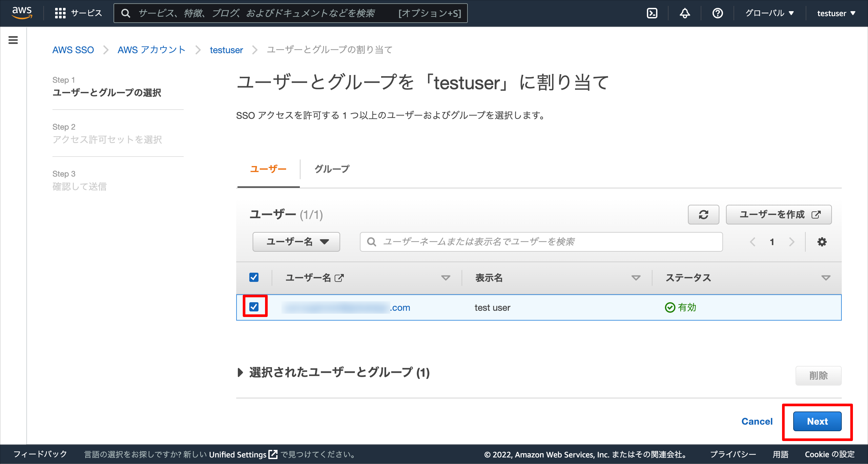Open AWS SSO breadcrumb link
This screenshot has width=868, height=464.
pyautogui.click(x=73, y=50)
